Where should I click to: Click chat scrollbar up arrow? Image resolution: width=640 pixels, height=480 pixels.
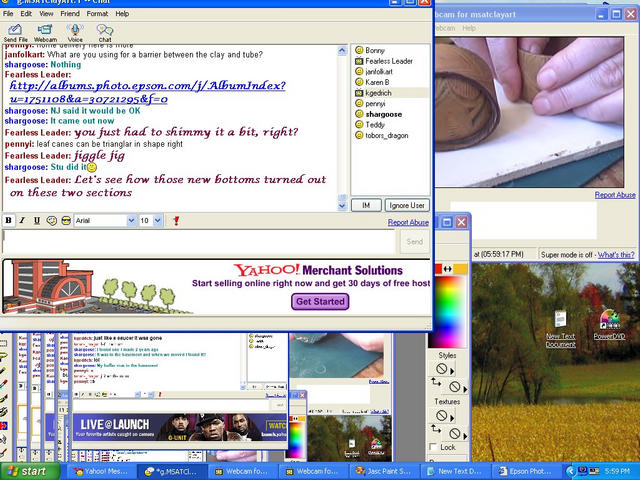tap(342, 50)
